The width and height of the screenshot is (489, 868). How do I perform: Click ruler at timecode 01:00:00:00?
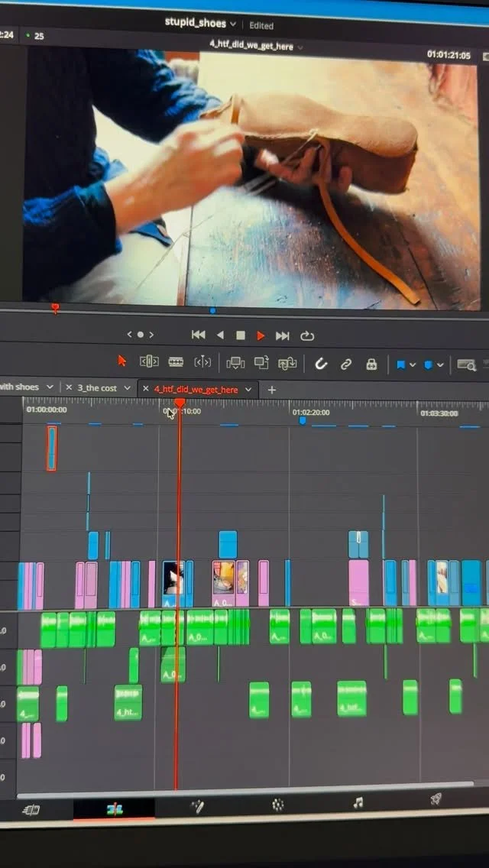tap(47, 410)
